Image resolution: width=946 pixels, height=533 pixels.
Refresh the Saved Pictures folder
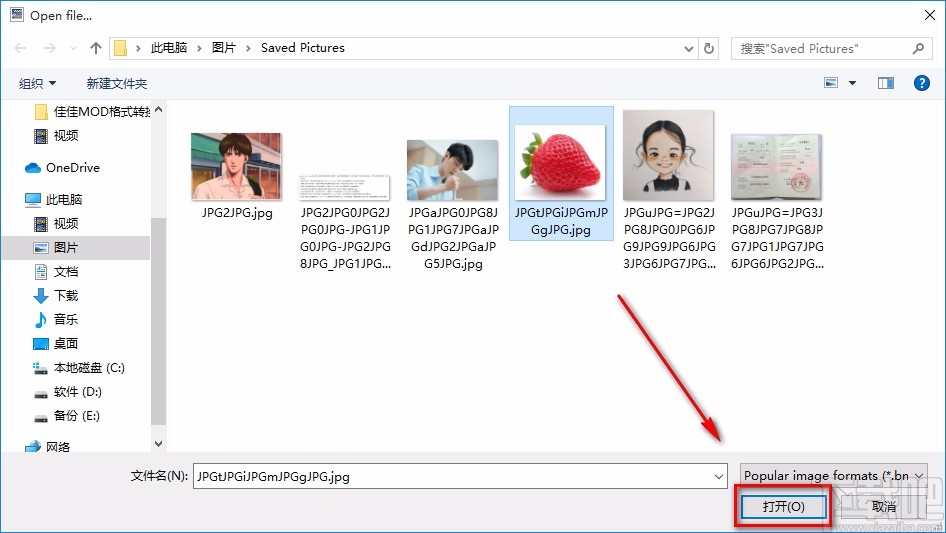pos(709,48)
